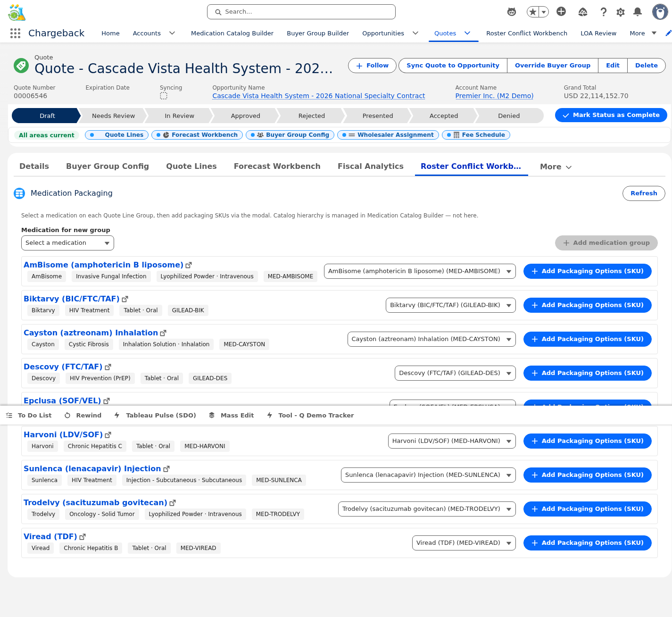672x617 pixels.
Task: Switch to the Quote Lines tab
Action: tap(191, 167)
